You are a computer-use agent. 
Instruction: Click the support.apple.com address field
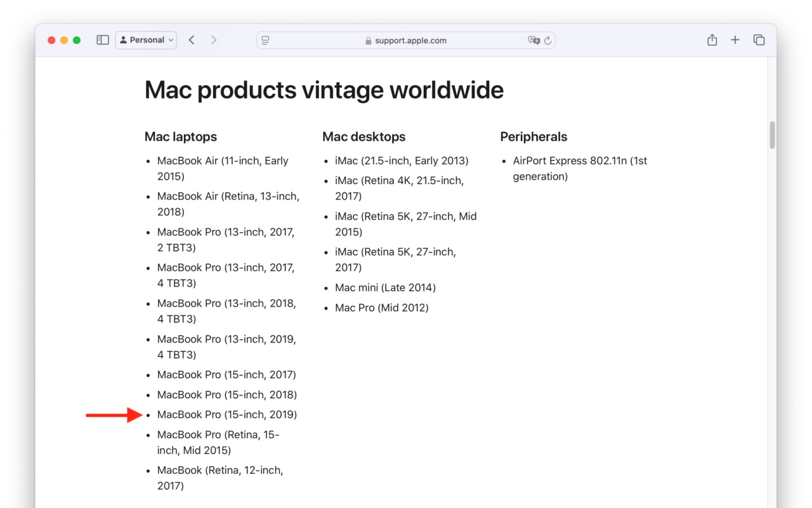click(x=406, y=40)
